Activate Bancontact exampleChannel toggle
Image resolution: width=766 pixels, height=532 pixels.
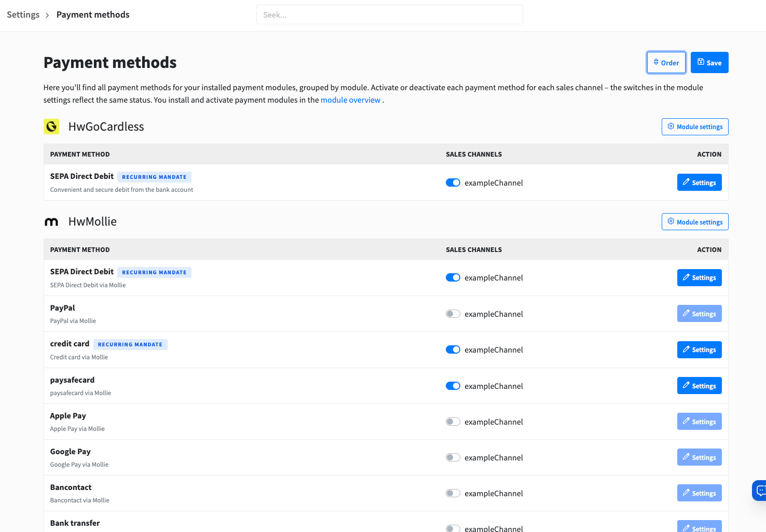[453, 493]
